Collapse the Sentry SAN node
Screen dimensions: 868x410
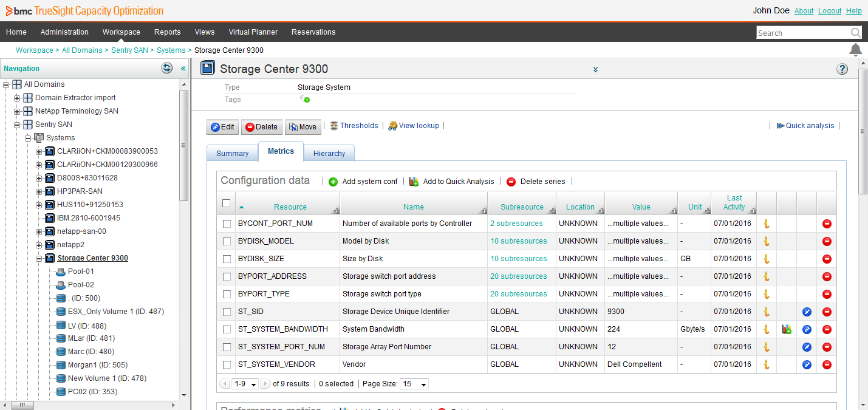coord(17,125)
